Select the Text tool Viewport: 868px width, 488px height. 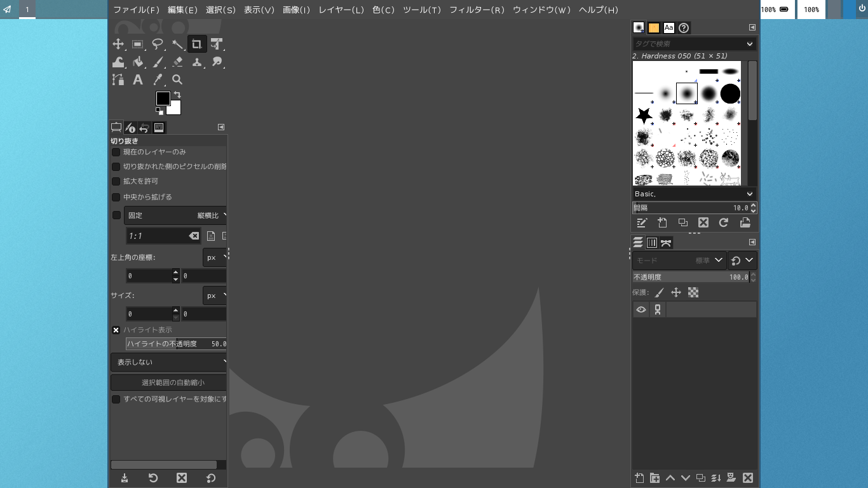(x=138, y=79)
